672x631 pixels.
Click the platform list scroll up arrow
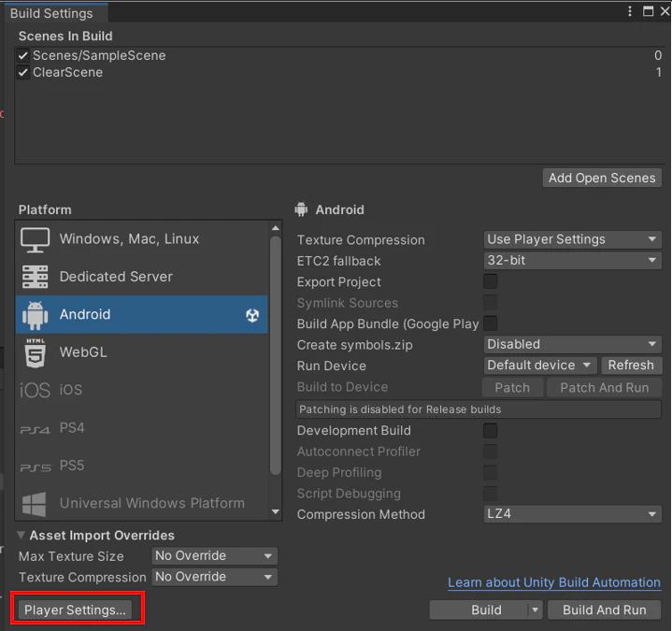click(x=276, y=228)
